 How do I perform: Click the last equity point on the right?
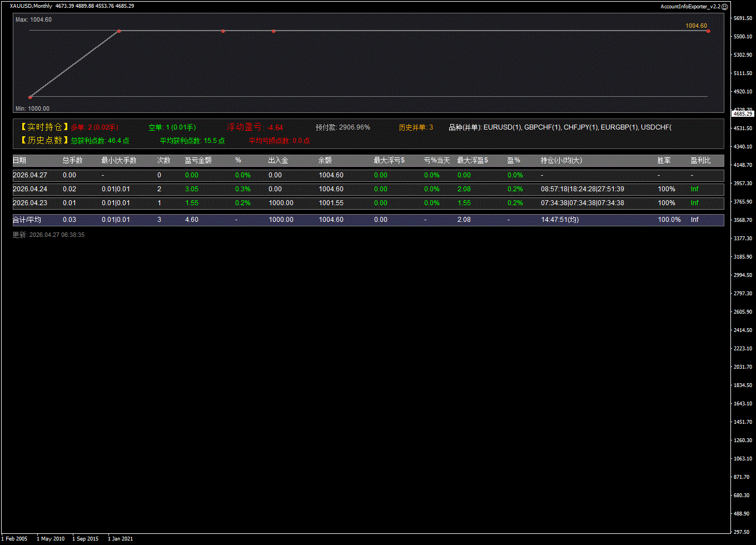(x=708, y=31)
